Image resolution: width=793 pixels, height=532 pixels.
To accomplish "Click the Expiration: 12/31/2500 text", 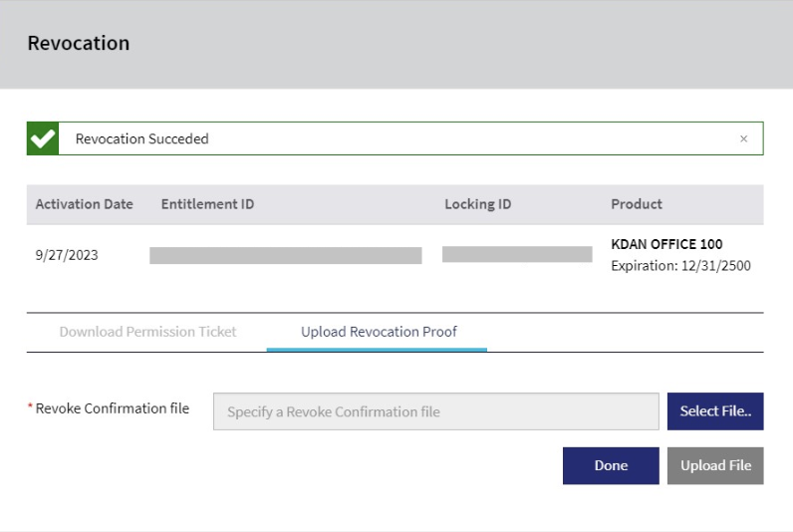I will [x=680, y=266].
